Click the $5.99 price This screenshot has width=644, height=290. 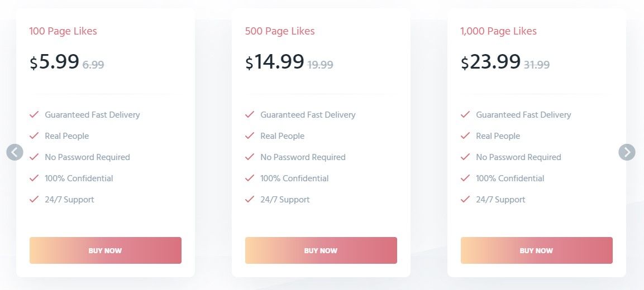point(54,61)
